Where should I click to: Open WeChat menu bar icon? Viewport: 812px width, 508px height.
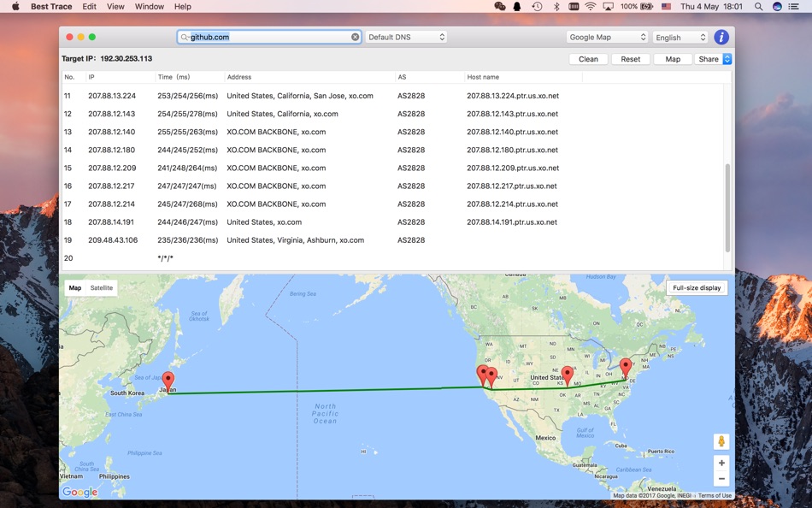click(500, 6)
